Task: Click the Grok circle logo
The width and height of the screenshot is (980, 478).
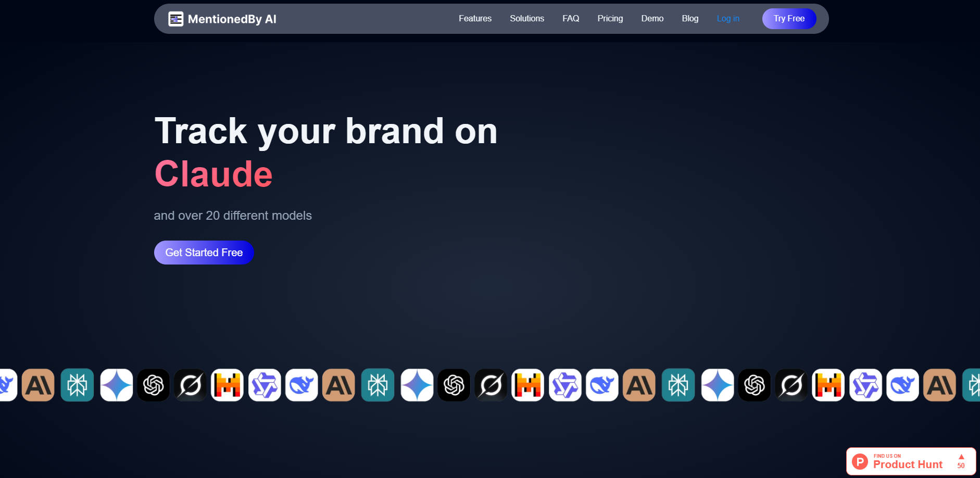Action: click(191, 385)
